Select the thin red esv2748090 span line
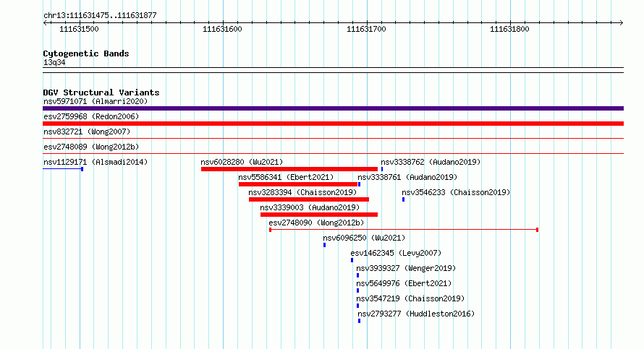This screenshot has height=349, width=644. click(404, 230)
